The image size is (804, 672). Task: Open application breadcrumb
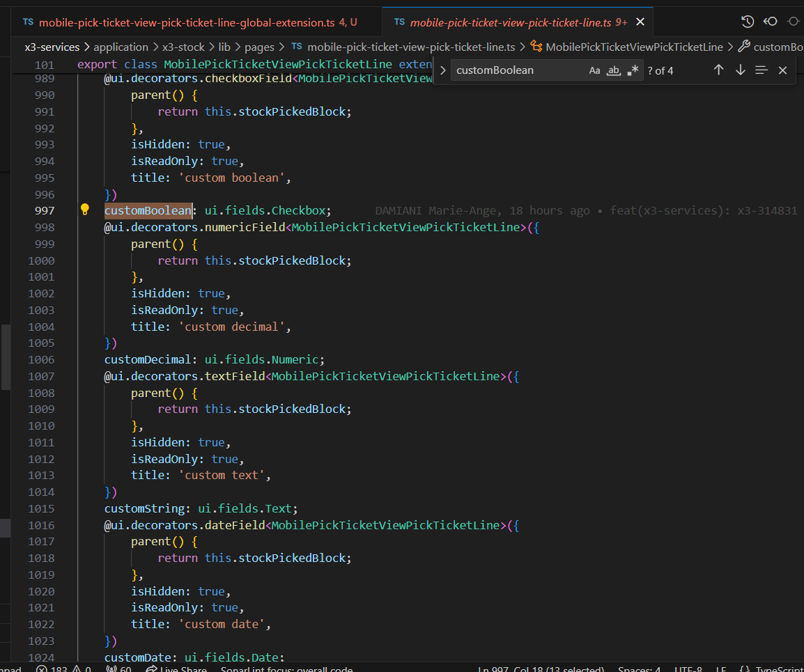(x=121, y=47)
